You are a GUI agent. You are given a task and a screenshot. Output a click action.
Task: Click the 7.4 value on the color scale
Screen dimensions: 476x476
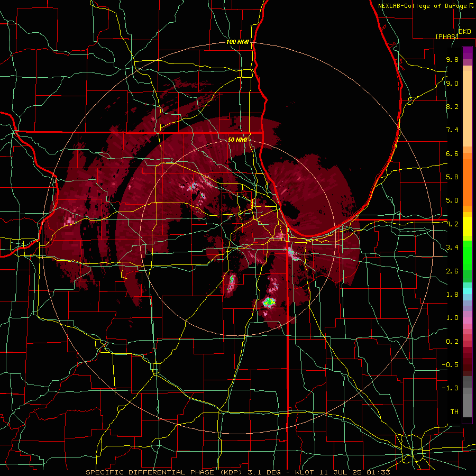pyautogui.click(x=452, y=130)
